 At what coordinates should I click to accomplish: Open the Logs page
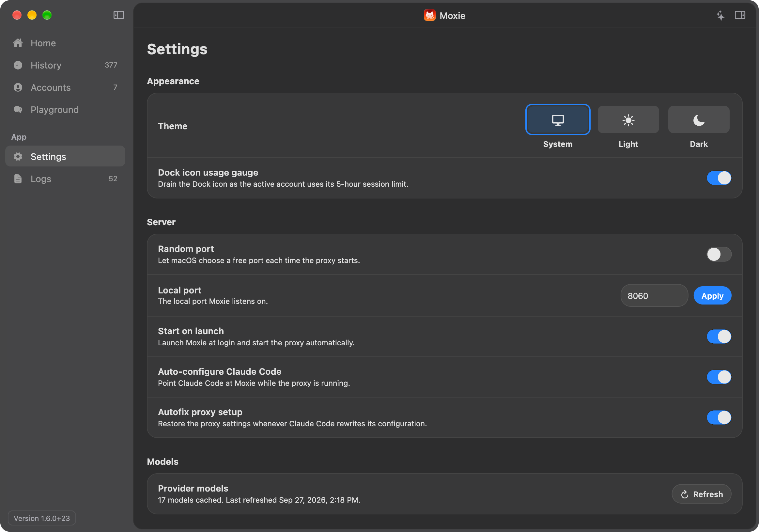[65, 179]
